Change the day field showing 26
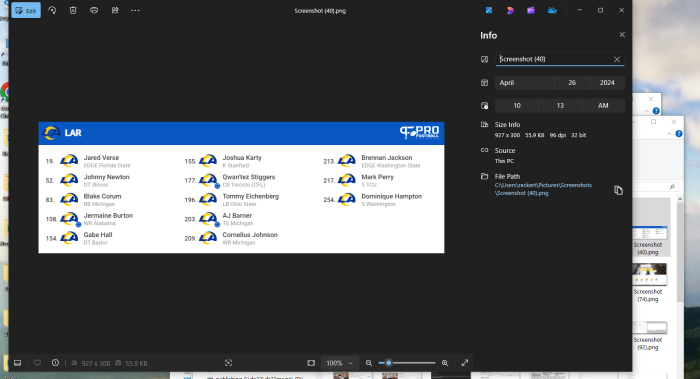700x379 pixels. point(572,83)
